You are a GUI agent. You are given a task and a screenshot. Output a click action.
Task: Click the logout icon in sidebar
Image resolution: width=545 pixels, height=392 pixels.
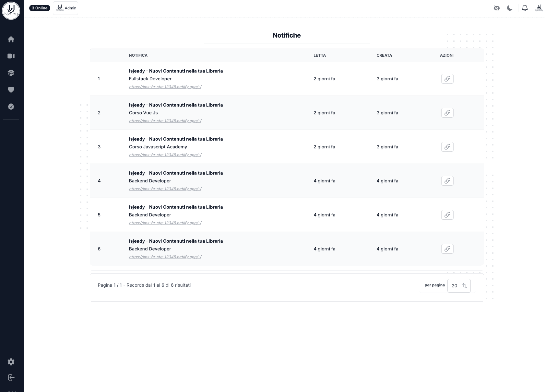[x=11, y=377]
